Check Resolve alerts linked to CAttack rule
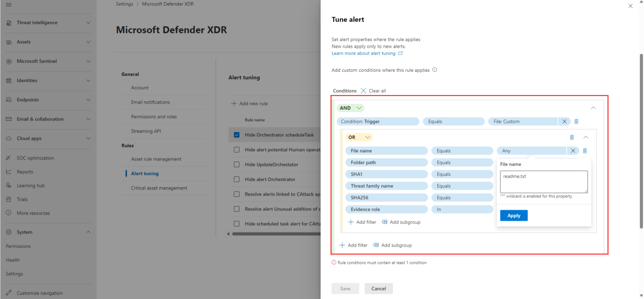Viewport: 644px width, 299px height. (237, 194)
